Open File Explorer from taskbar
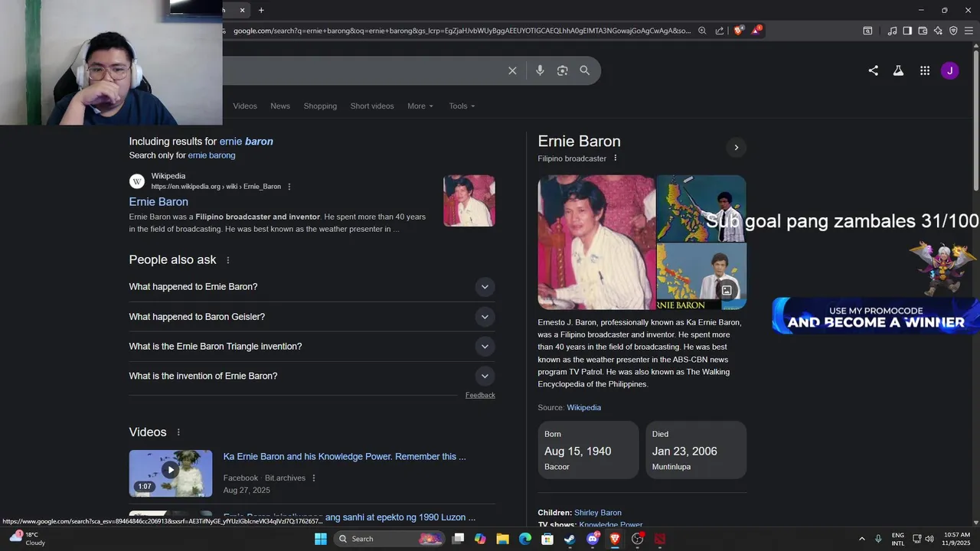Viewport: 980px width, 551px height. coord(502,539)
